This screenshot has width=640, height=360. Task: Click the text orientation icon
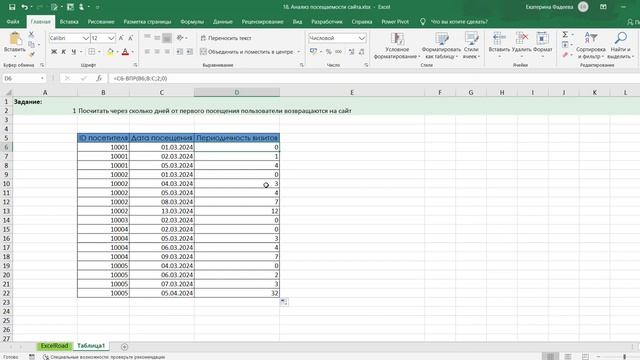pyautogui.click(x=180, y=38)
